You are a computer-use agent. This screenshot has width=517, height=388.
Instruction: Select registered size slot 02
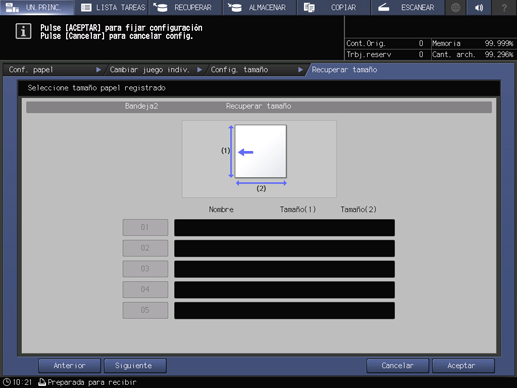[x=145, y=248]
